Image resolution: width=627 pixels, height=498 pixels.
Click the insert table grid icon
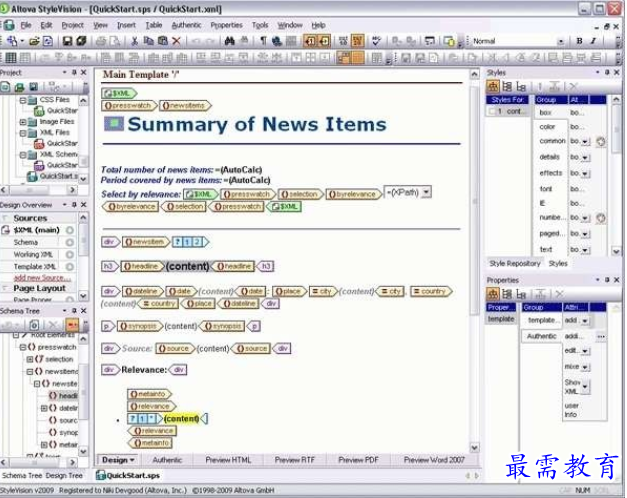[10, 58]
